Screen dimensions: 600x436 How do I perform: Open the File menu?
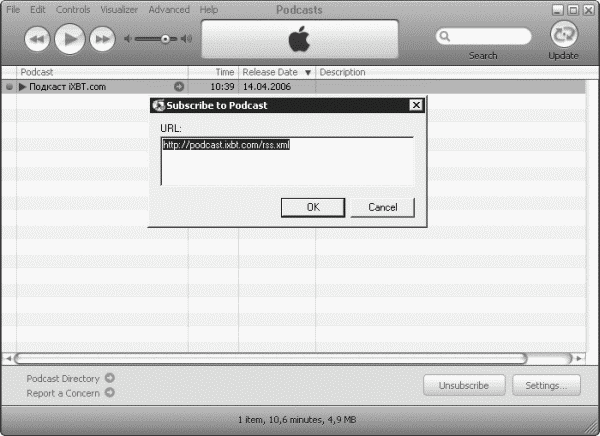pyautogui.click(x=13, y=10)
